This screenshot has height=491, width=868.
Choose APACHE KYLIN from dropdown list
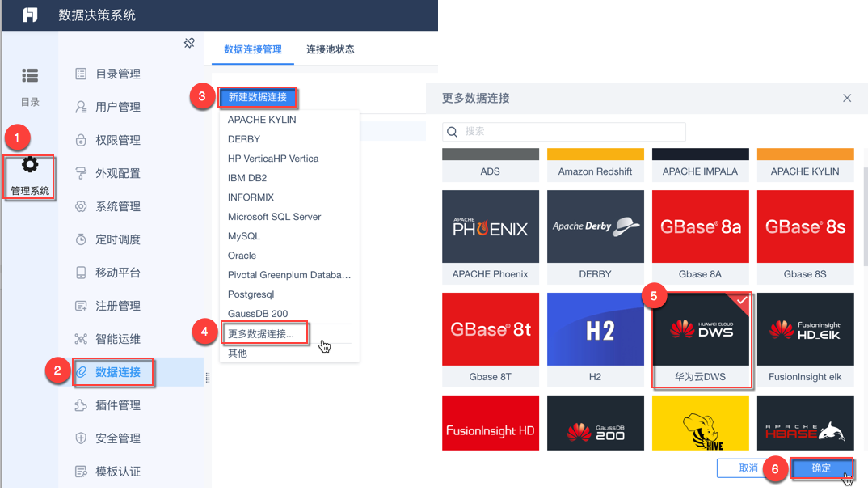[x=262, y=120]
